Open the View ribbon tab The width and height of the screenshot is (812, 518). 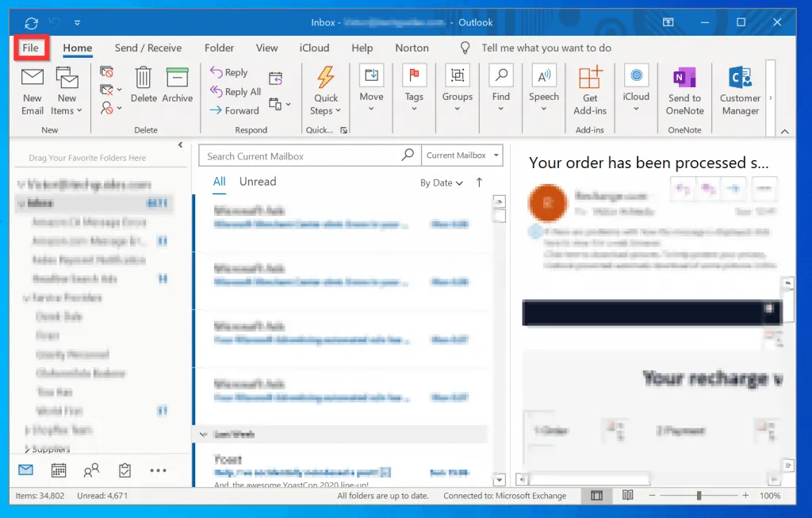[266, 48]
